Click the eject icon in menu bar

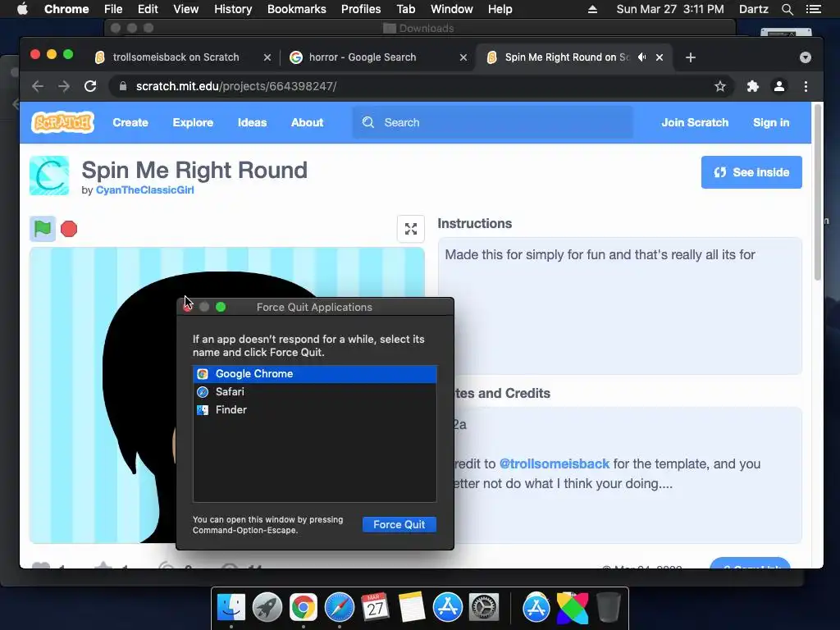coord(592,9)
